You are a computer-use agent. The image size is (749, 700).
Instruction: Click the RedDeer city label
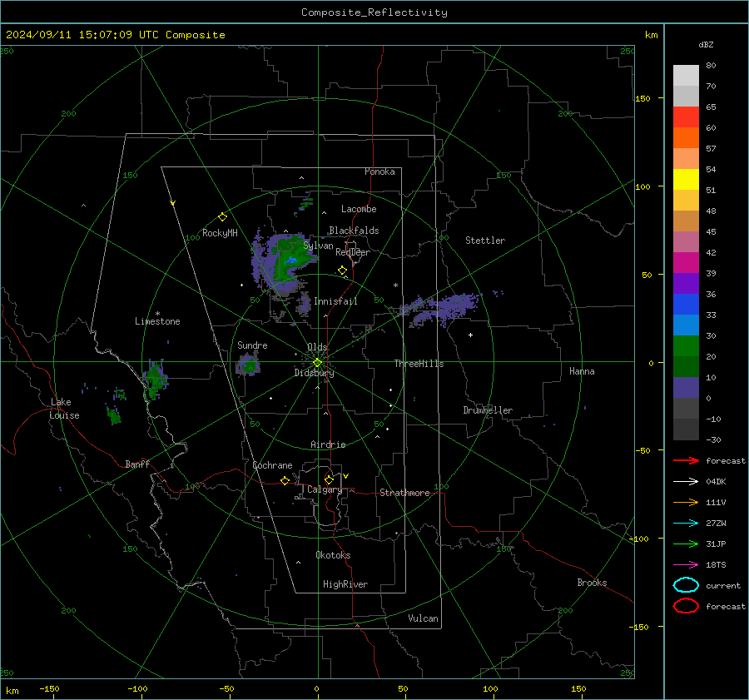(x=353, y=252)
